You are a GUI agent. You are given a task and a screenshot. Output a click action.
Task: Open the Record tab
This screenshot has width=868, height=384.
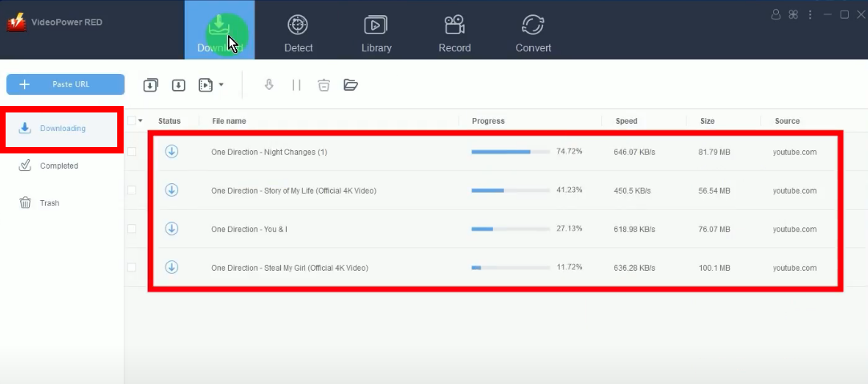click(x=454, y=33)
